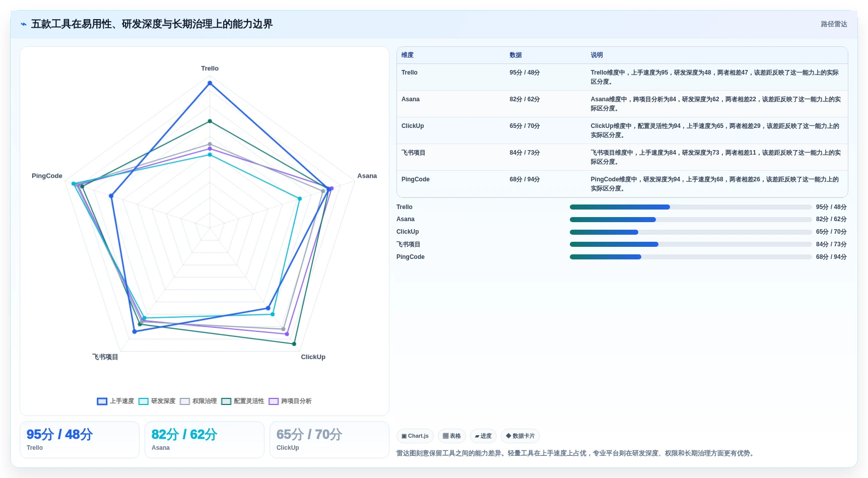Toggle the 配置灵活性 legend swatch
Viewport: 868px width, 478px height.
point(226,401)
